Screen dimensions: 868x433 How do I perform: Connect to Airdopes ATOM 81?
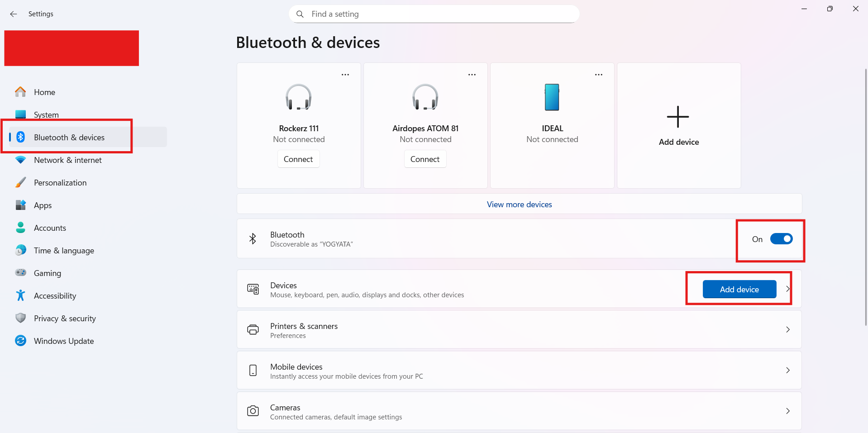(x=425, y=159)
